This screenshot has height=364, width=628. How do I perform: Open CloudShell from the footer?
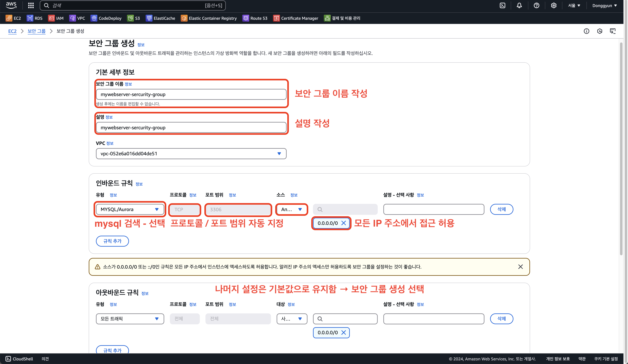(x=19, y=359)
